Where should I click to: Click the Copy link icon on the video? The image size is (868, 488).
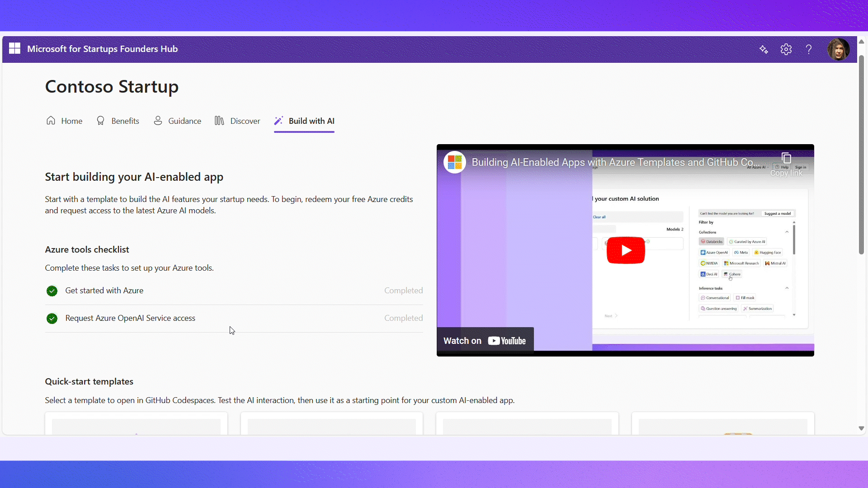pyautogui.click(x=786, y=158)
